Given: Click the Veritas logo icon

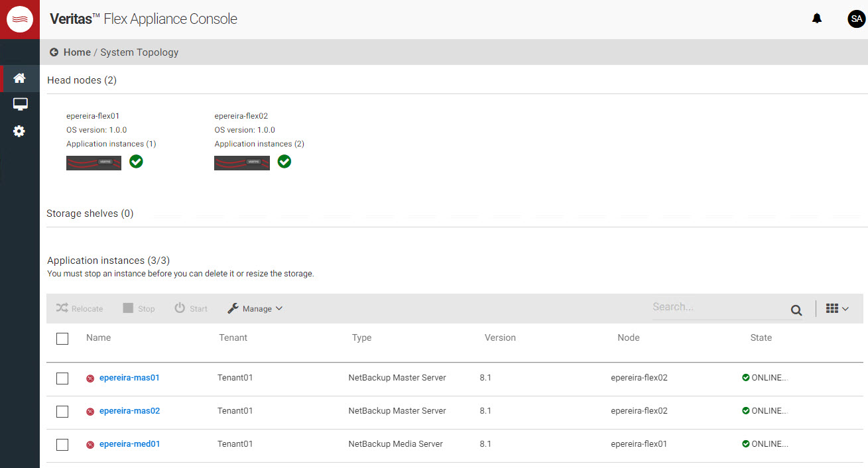Looking at the screenshot, I should pyautogui.click(x=20, y=20).
